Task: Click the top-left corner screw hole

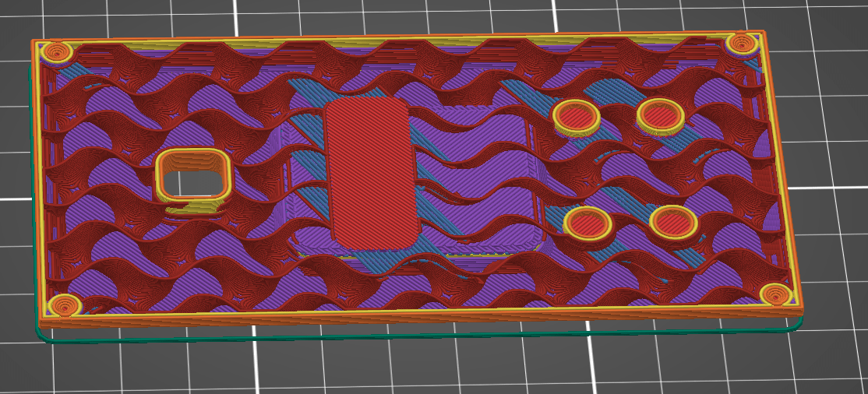Action: click(x=57, y=52)
